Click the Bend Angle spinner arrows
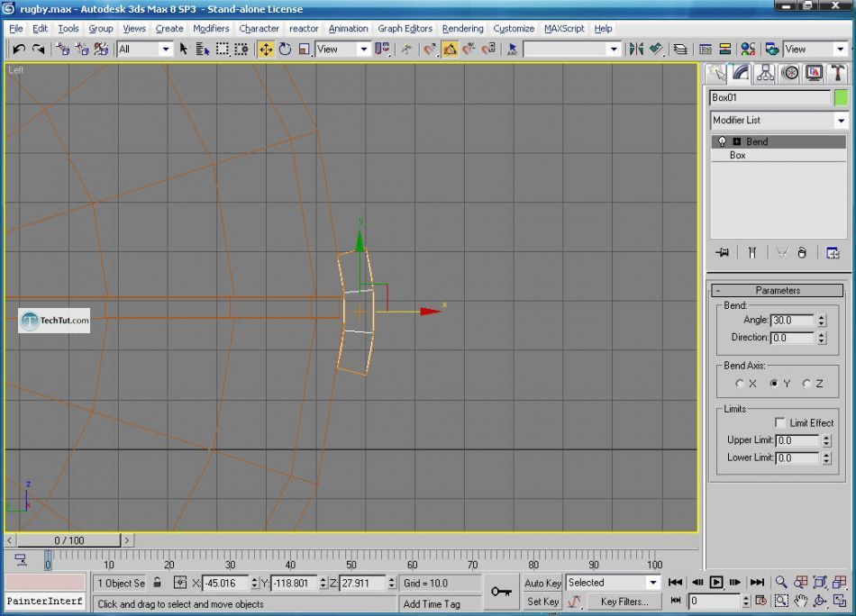This screenshot has width=856, height=616. [x=822, y=321]
